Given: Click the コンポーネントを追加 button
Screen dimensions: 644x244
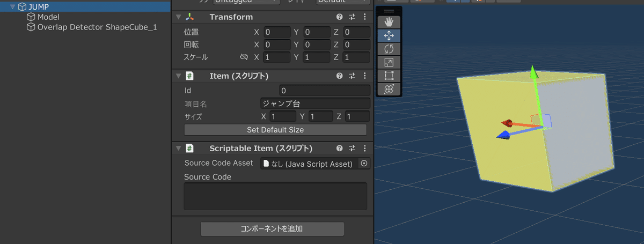Looking at the screenshot, I should (272, 229).
